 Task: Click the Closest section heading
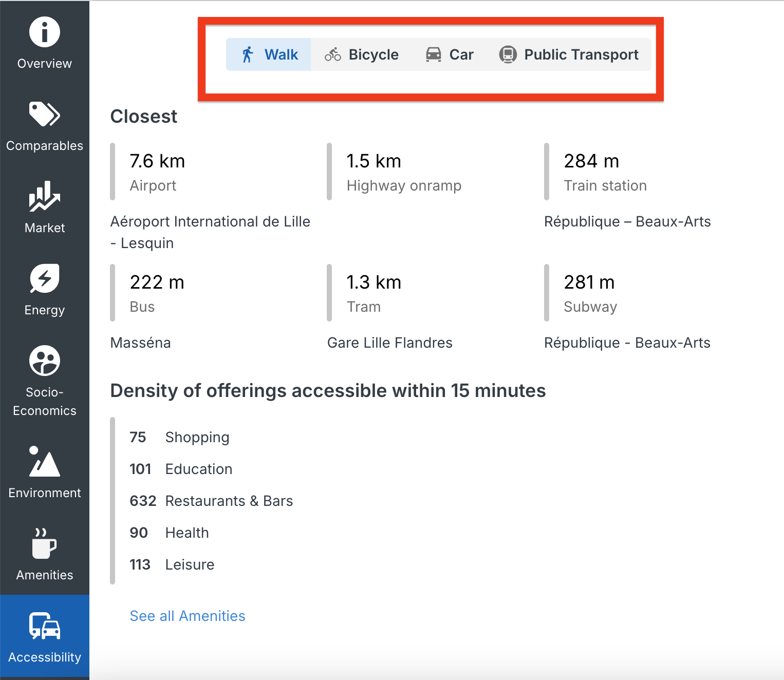[x=144, y=117]
